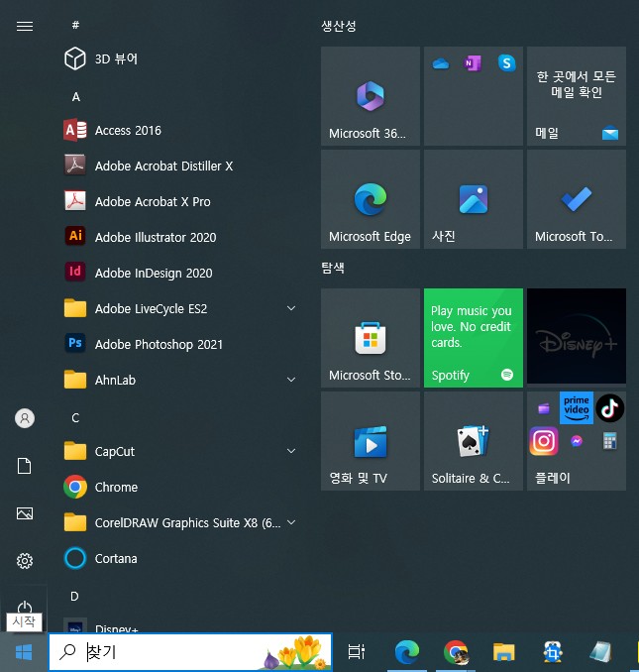Open the Spotify tile
The image size is (639, 672).
[474, 338]
